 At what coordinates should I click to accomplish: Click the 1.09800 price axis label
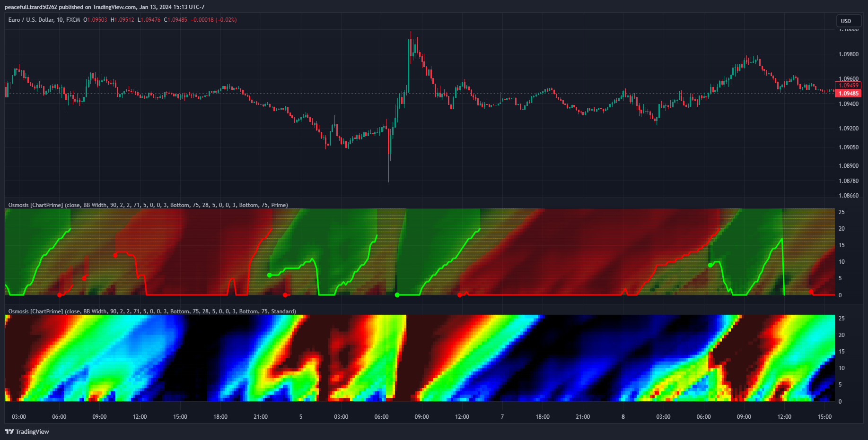[849, 54]
